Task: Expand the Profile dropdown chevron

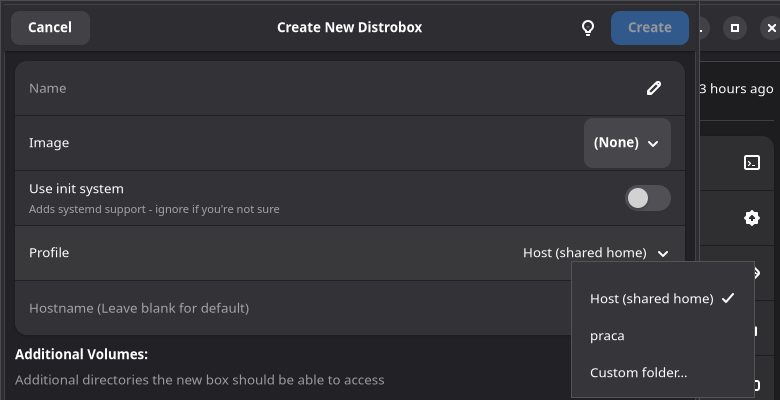Action: 663,254
